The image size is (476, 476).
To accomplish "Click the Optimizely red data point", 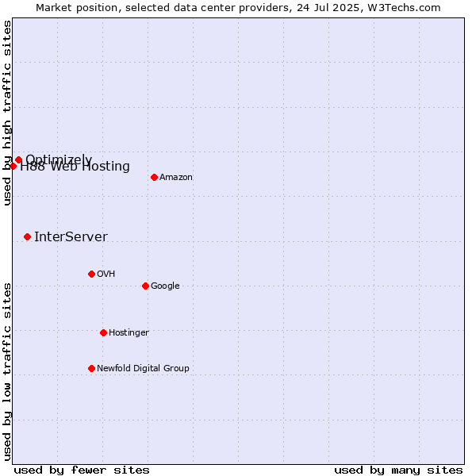I will (x=18, y=159).
